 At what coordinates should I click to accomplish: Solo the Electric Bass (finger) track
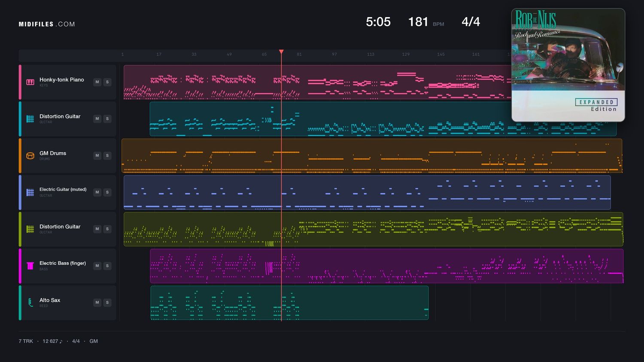tap(107, 266)
